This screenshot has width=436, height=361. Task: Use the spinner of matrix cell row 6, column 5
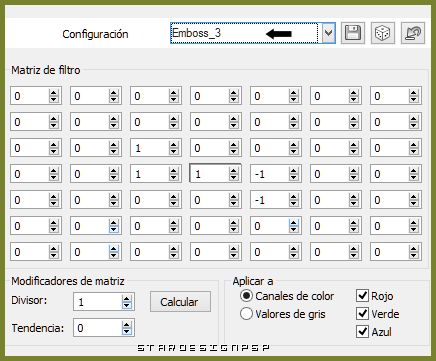pyautogui.click(x=294, y=226)
